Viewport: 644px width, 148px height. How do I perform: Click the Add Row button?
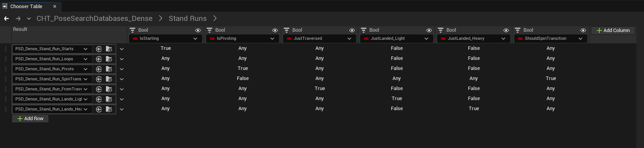30,119
